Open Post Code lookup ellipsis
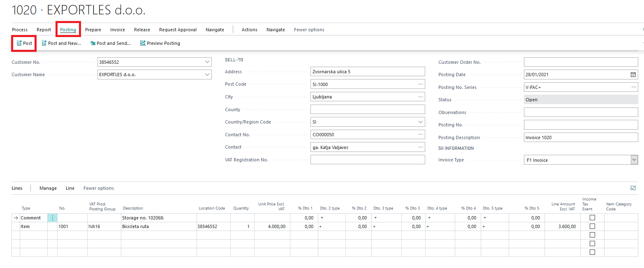The height and width of the screenshot is (268, 644). (x=420, y=84)
